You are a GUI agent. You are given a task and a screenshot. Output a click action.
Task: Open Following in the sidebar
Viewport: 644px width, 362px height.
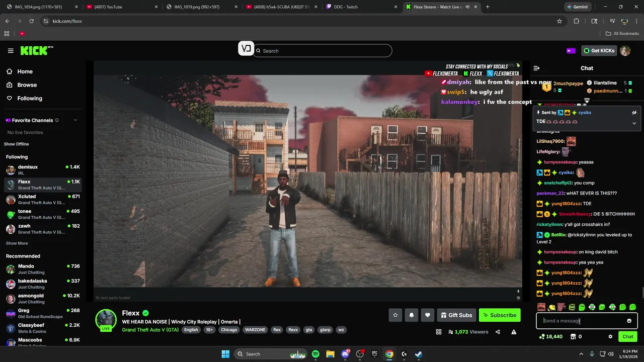pos(41,99)
